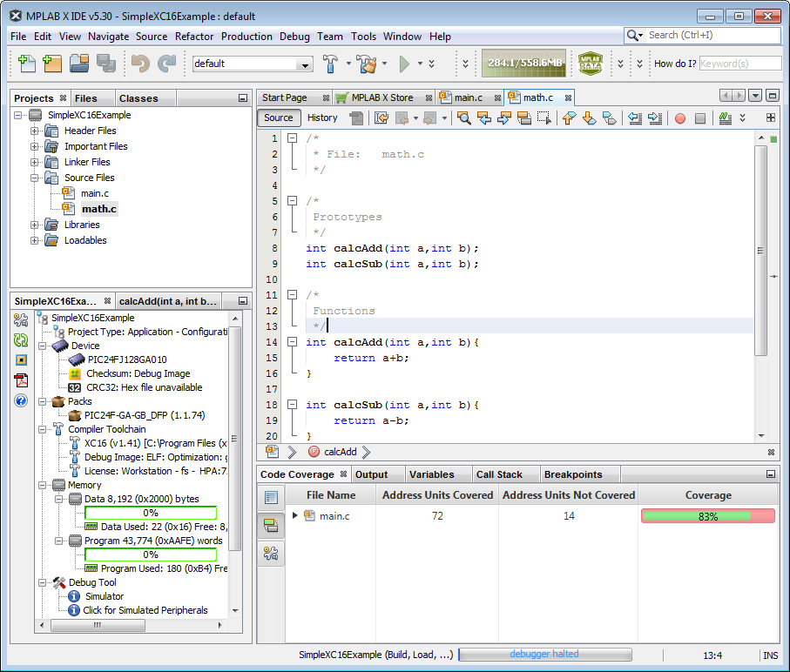This screenshot has height=672, width=790.
Task: Click Address Units Covered column header
Action: click(437, 495)
